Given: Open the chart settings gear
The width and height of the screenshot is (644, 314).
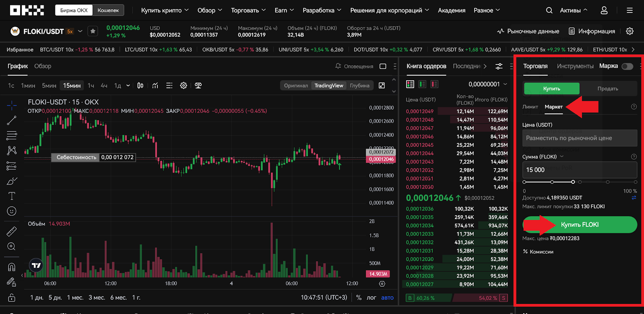Looking at the screenshot, I should (x=184, y=85).
